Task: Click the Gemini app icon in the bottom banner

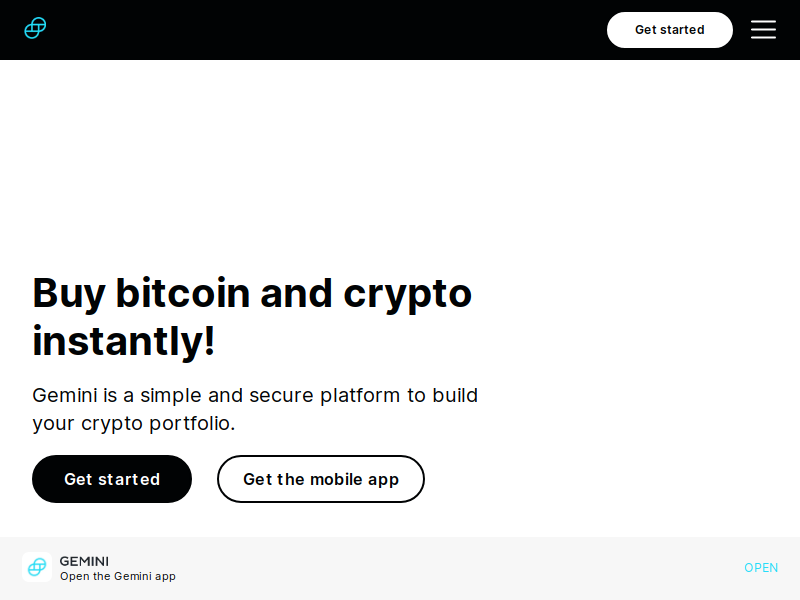Action: pos(37,567)
